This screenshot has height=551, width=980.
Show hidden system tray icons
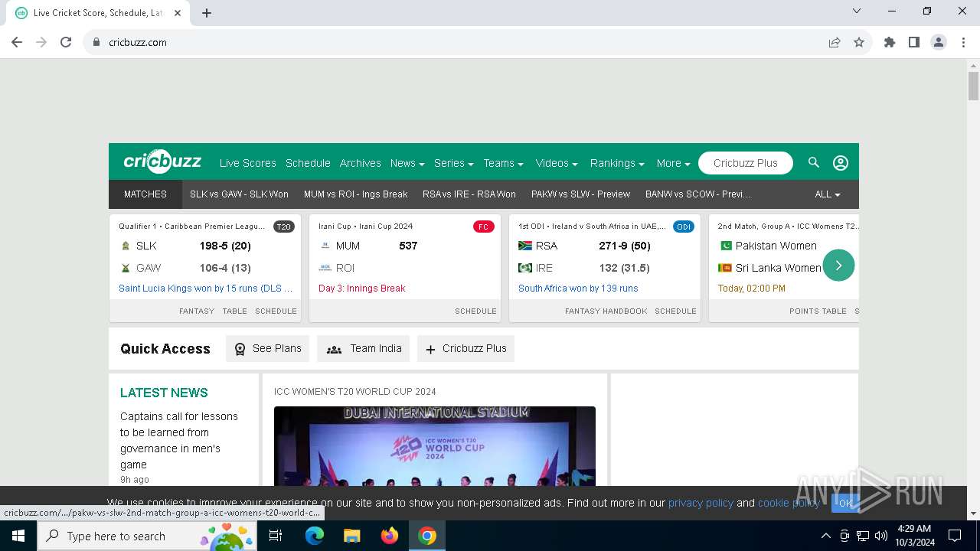tap(825, 536)
